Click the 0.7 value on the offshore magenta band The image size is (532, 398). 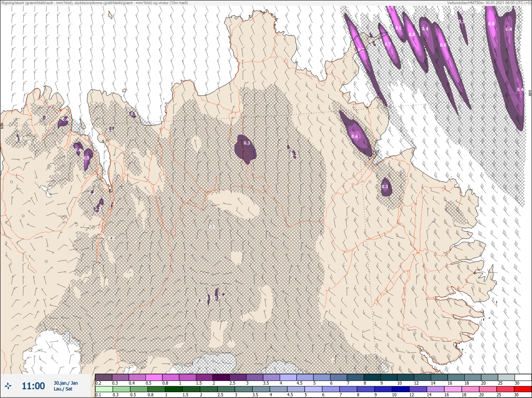(x=387, y=44)
